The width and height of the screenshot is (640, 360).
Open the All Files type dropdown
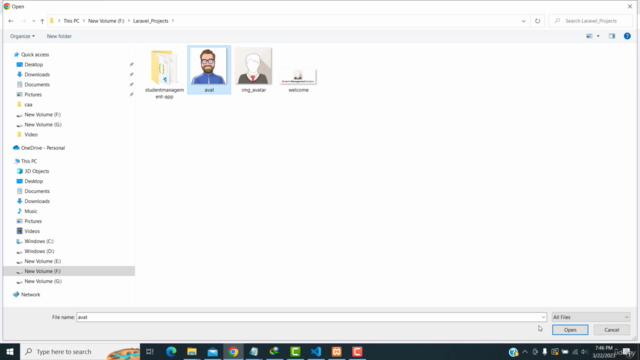591,317
